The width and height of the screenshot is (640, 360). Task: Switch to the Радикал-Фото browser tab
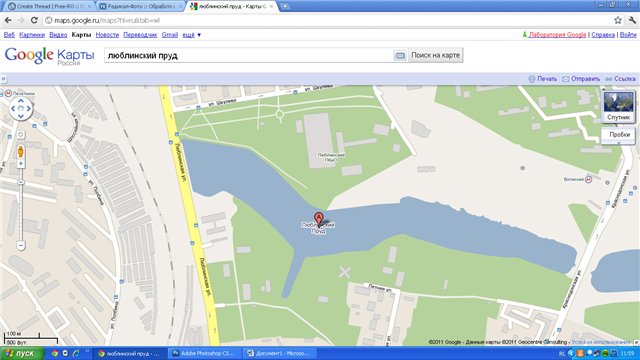tap(141, 7)
